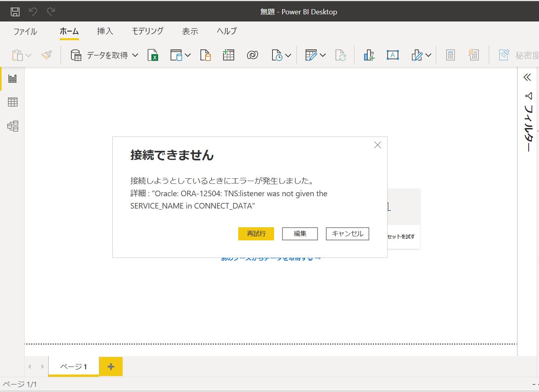Insert a new visual from toolbar
This screenshot has height=392, width=539.
tap(369, 55)
